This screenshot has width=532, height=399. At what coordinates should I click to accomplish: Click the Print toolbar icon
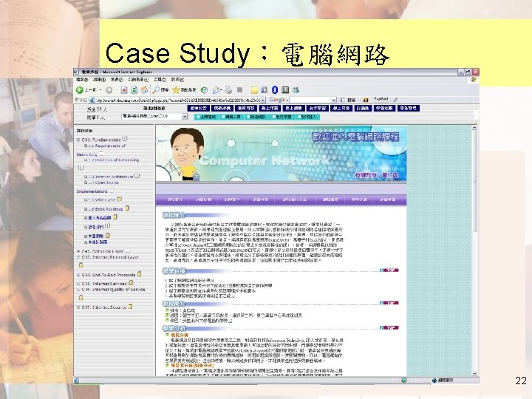(228, 89)
